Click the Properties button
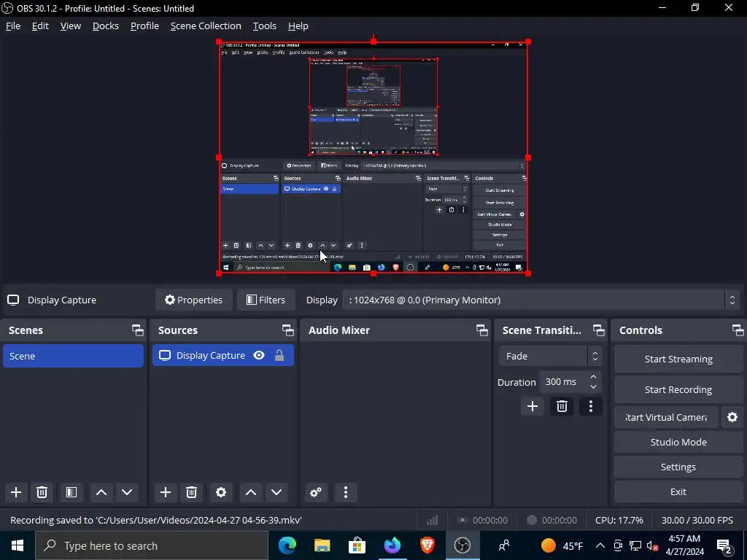This screenshot has height=560, width=747. 194,300
